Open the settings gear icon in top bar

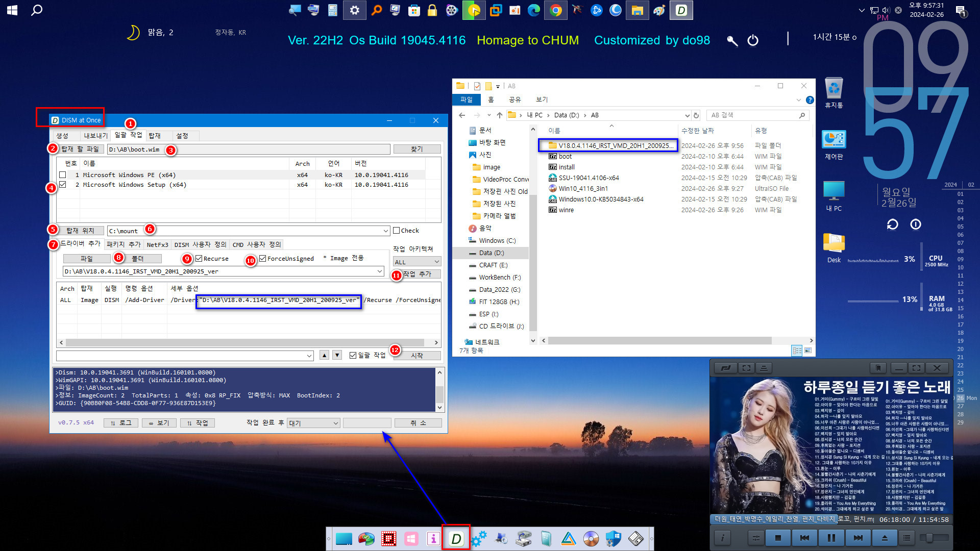[x=354, y=10]
